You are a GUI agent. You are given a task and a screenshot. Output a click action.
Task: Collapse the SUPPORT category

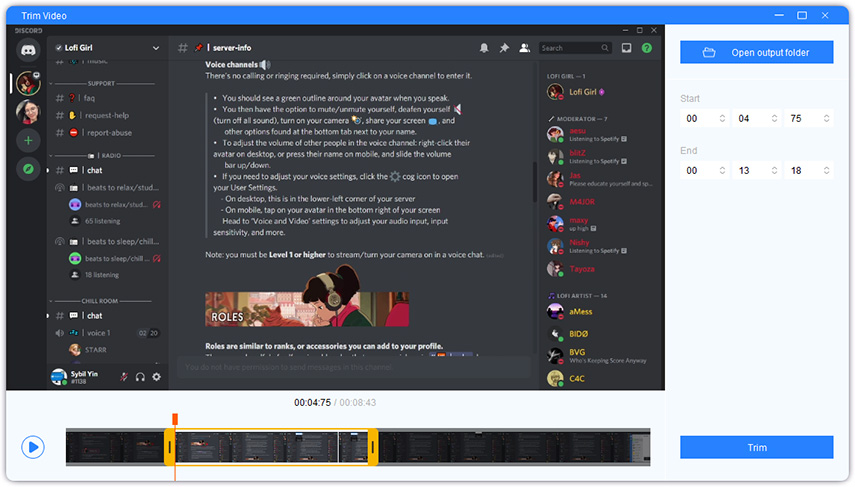coord(101,83)
